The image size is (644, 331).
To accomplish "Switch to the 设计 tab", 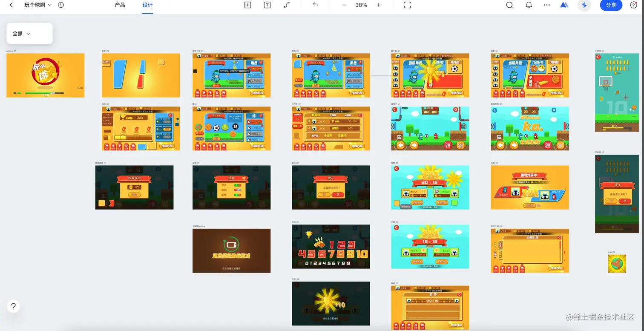I will pyautogui.click(x=147, y=5).
